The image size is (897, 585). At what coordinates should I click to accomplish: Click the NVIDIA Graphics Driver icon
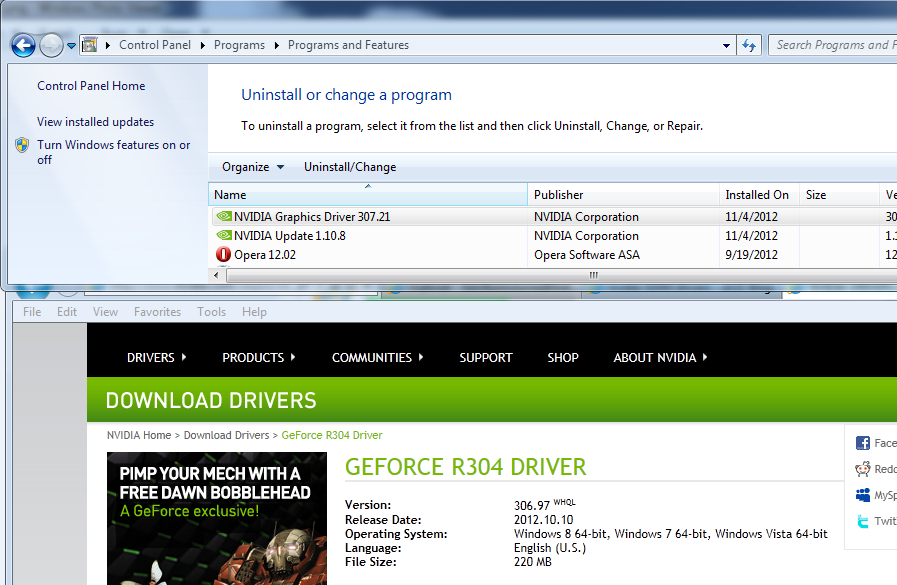224,216
